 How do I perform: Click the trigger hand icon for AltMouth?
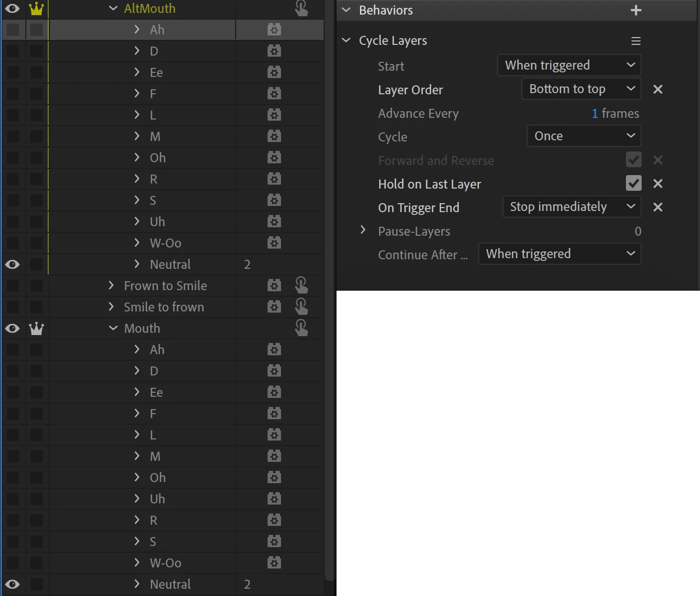[x=301, y=8]
